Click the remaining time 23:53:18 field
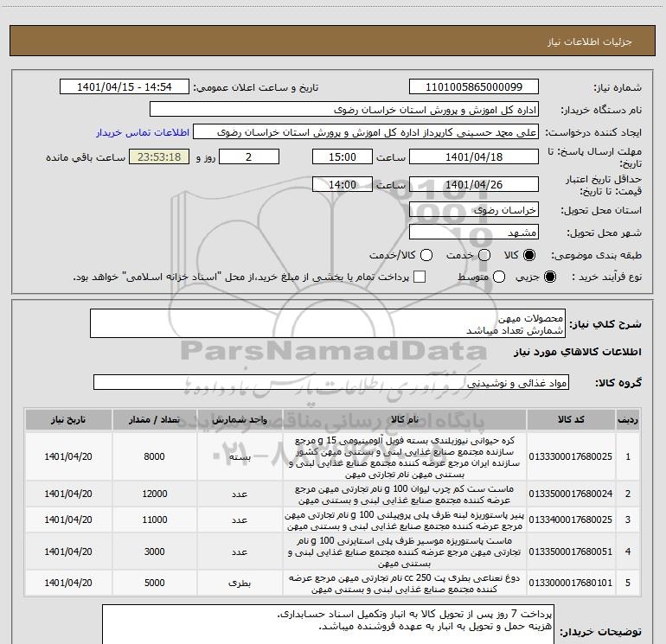666x644 pixels. click(159, 156)
